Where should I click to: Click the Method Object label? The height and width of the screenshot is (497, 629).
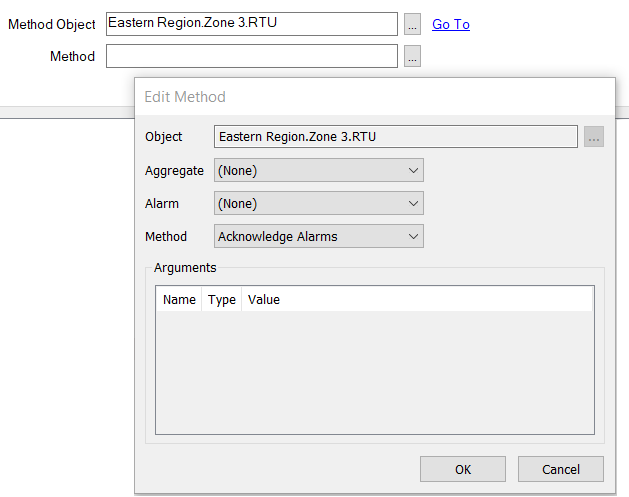coord(52,24)
